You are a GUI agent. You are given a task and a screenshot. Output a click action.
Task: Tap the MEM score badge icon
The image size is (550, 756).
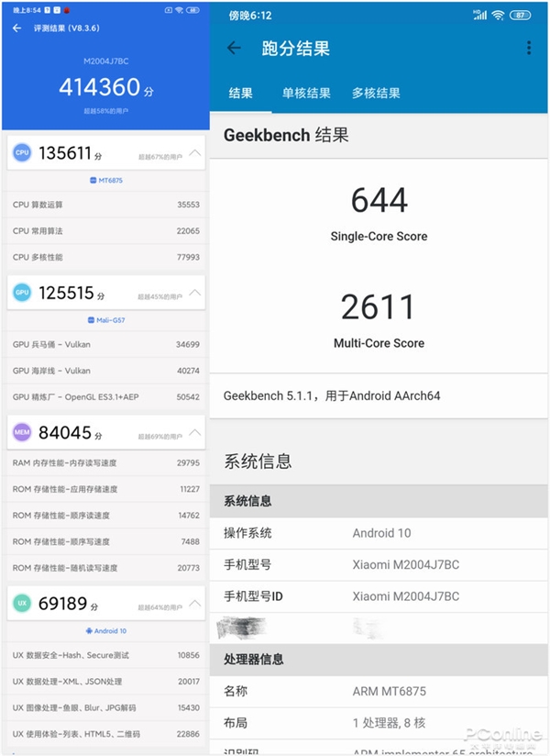(22, 432)
